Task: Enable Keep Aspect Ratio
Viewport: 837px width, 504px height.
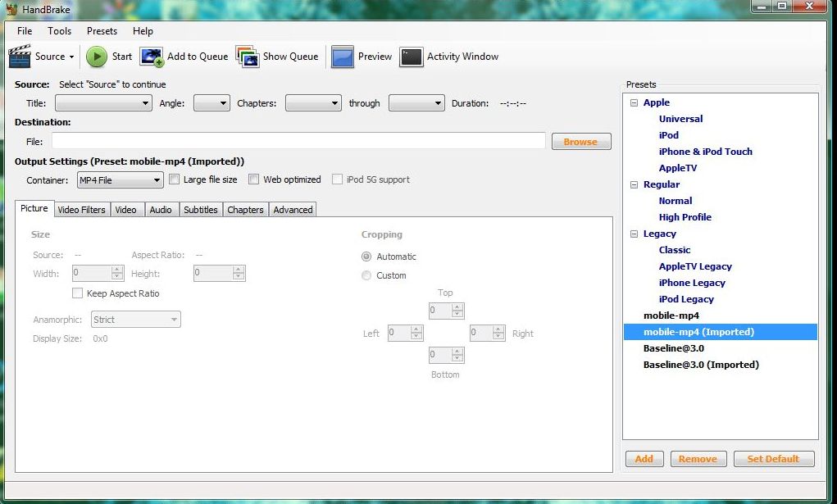Action: (78, 293)
